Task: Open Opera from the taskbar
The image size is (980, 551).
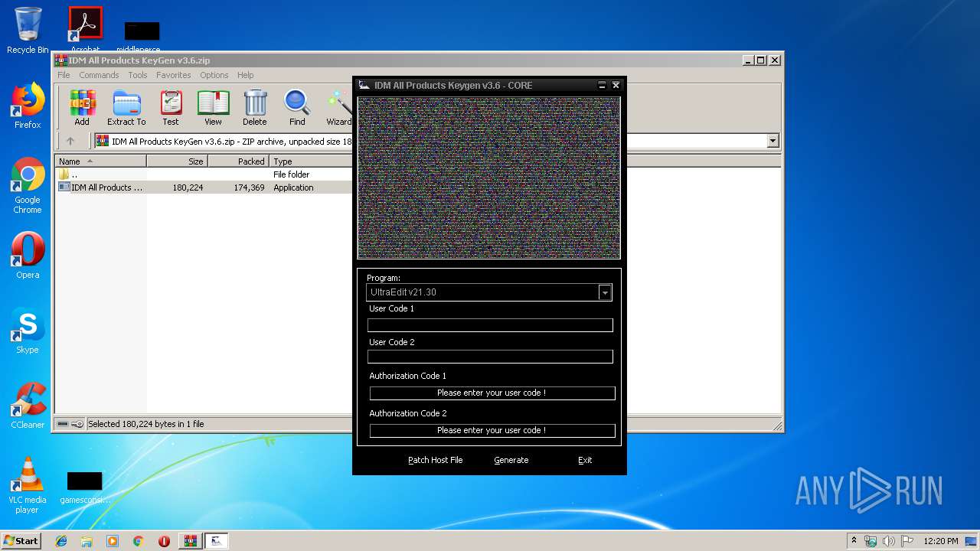Action: (x=164, y=541)
